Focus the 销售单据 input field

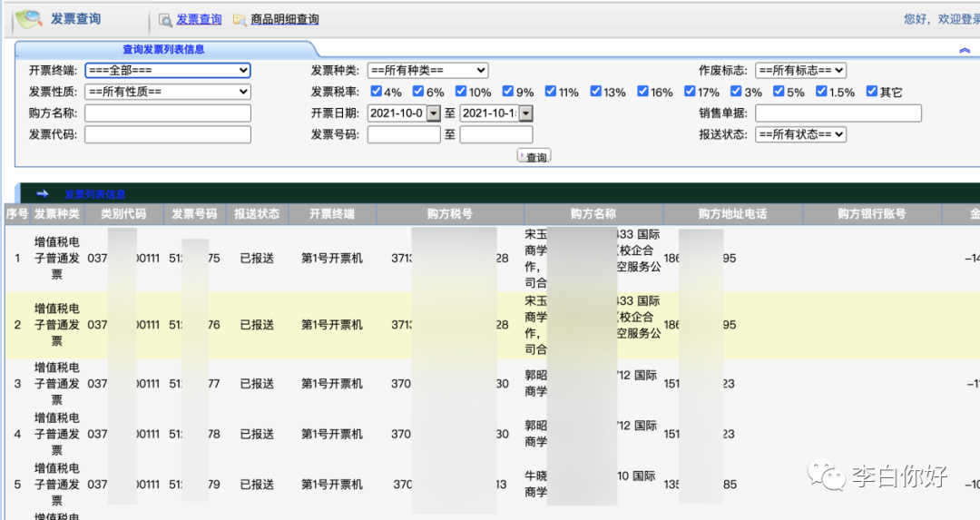click(x=838, y=113)
